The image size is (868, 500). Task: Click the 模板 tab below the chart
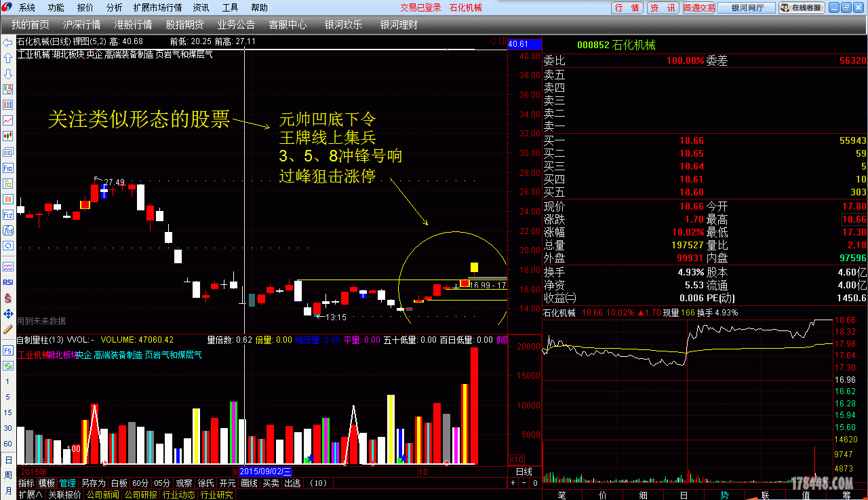47,483
